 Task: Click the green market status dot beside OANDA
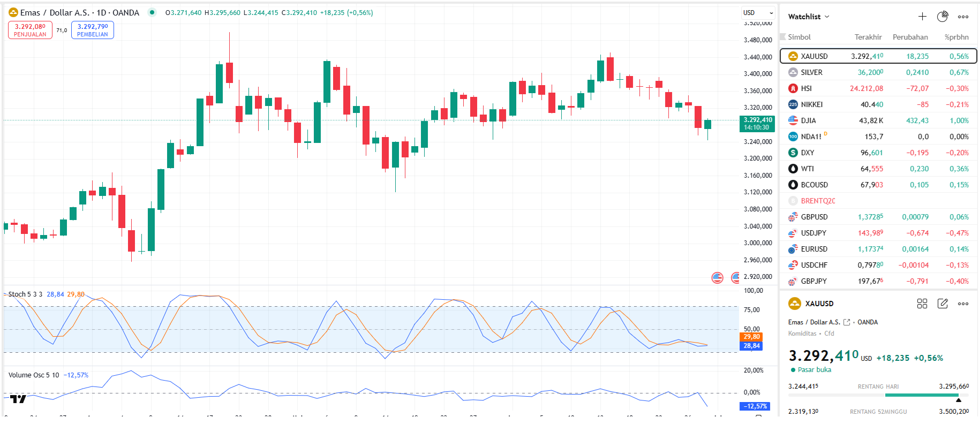pos(152,12)
